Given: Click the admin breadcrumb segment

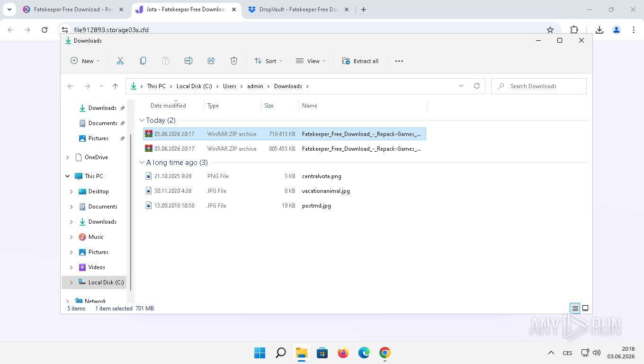Looking at the screenshot, I should tap(255, 86).
